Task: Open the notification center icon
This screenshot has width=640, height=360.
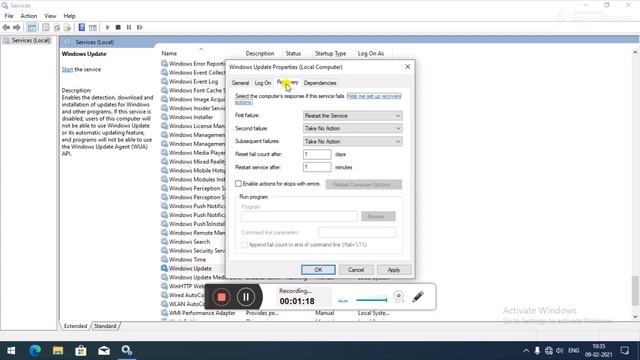Action: tap(624, 350)
